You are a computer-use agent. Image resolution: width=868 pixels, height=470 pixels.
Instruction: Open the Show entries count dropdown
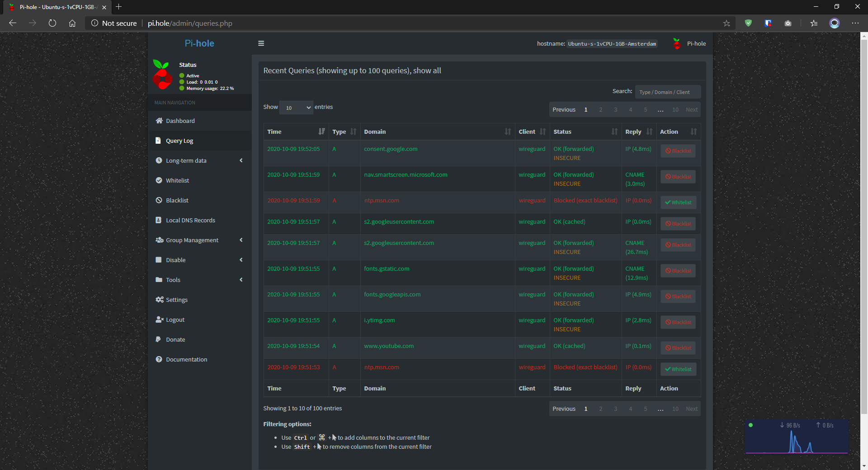pyautogui.click(x=296, y=108)
